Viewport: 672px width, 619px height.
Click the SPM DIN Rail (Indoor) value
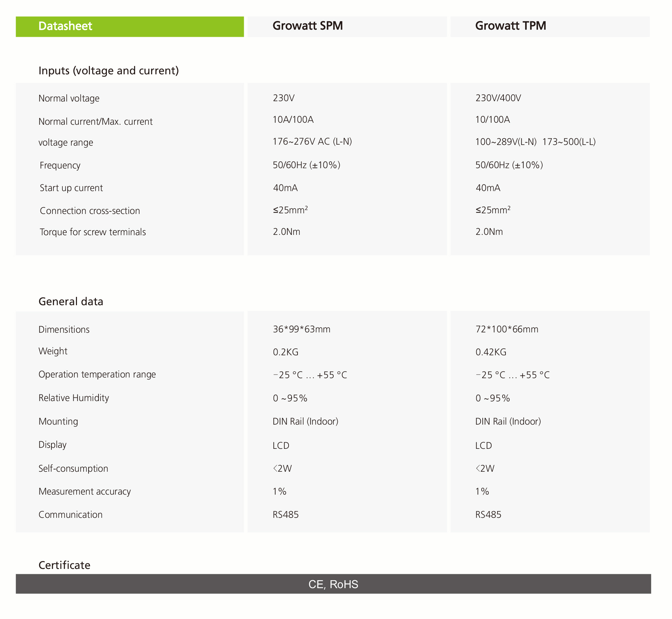click(x=305, y=421)
